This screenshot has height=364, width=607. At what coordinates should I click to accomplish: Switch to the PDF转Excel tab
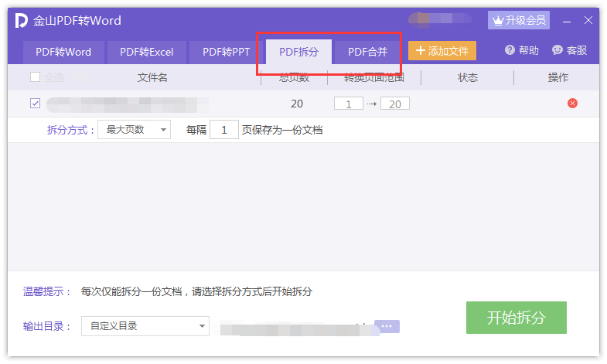pos(147,53)
